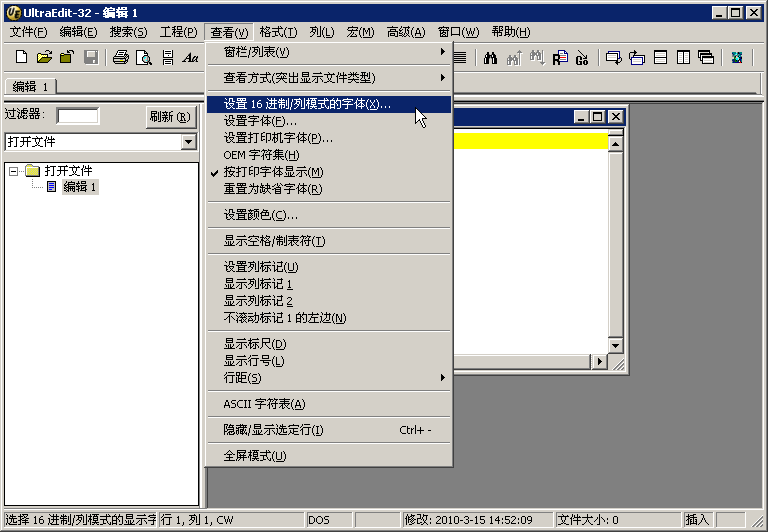The height and width of the screenshot is (532, 768).
Task: Click the Find Previous binoculars up-arrow icon
Action: [x=514, y=58]
